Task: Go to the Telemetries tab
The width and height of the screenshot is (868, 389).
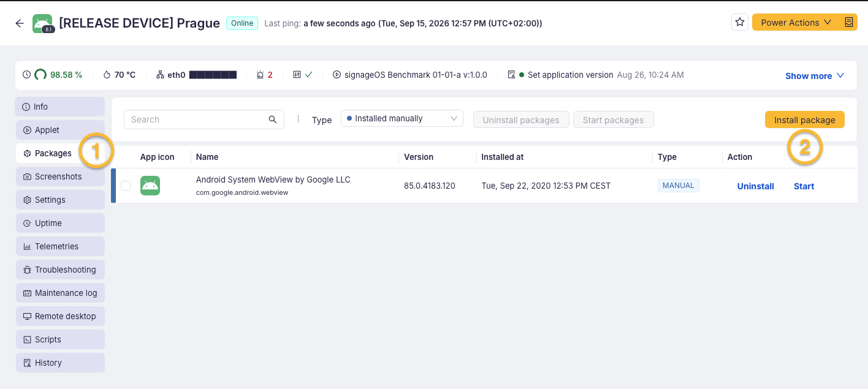Action: click(x=60, y=246)
